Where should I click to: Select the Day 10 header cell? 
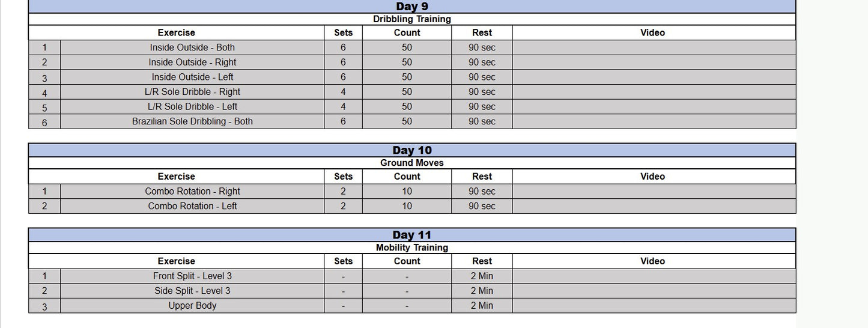412,150
